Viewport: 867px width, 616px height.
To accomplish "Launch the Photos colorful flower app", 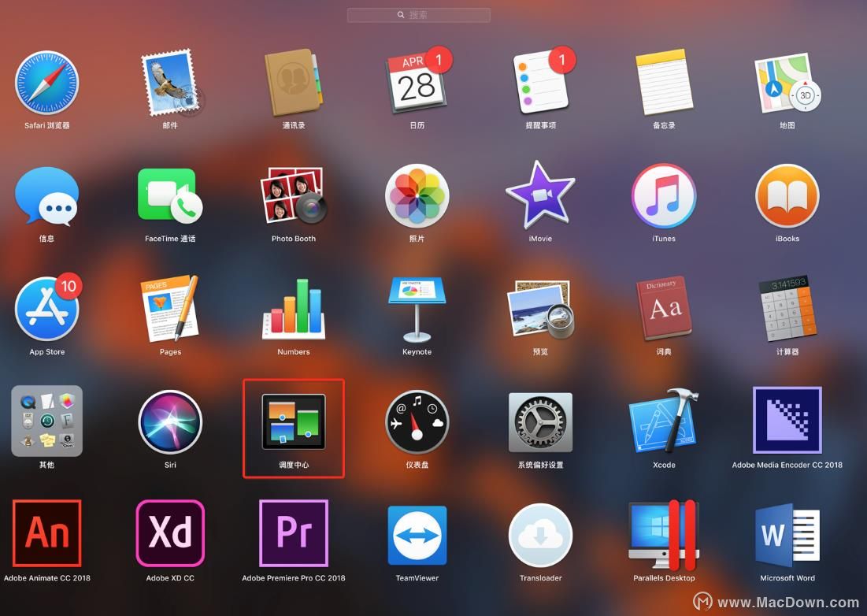I will coord(417,195).
